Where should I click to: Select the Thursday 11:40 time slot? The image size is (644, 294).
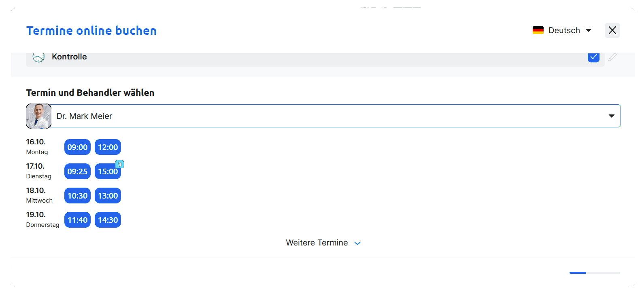(77, 220)
